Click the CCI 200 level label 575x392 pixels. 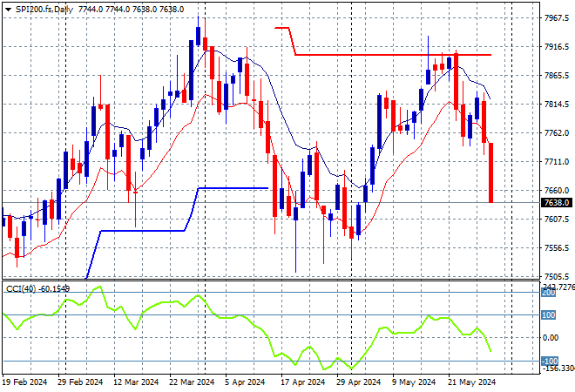tap(549, 293)
